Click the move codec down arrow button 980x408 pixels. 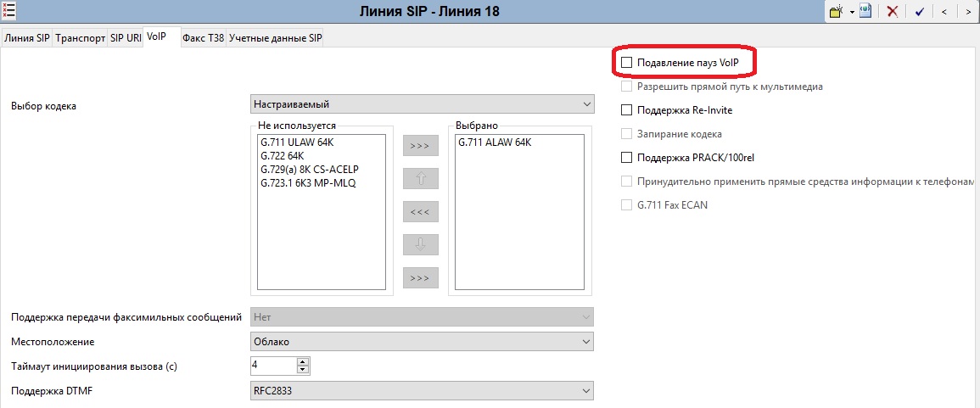pos(420,244)
